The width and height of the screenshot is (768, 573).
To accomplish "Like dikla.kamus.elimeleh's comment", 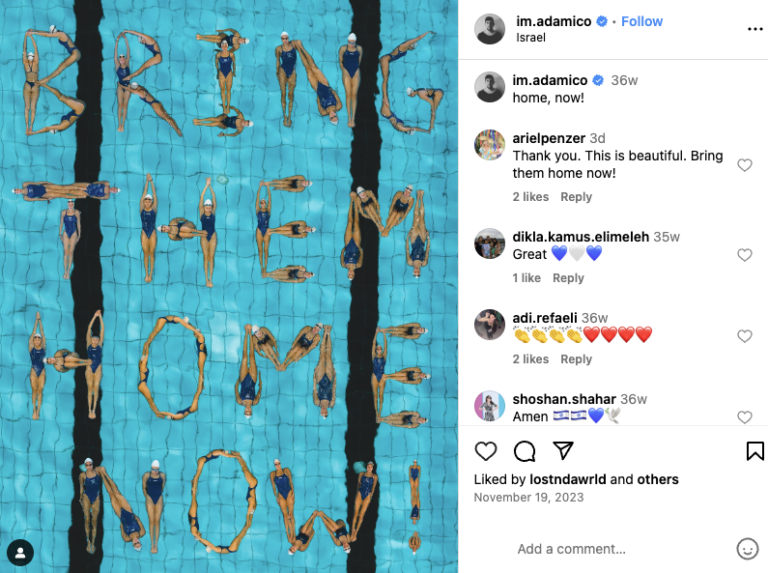I will point(744,255).
